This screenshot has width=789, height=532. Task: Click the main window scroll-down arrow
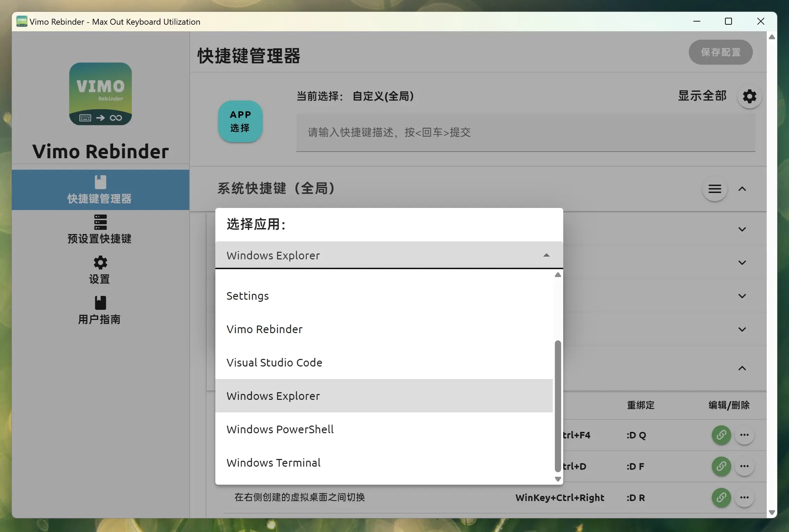772,513
